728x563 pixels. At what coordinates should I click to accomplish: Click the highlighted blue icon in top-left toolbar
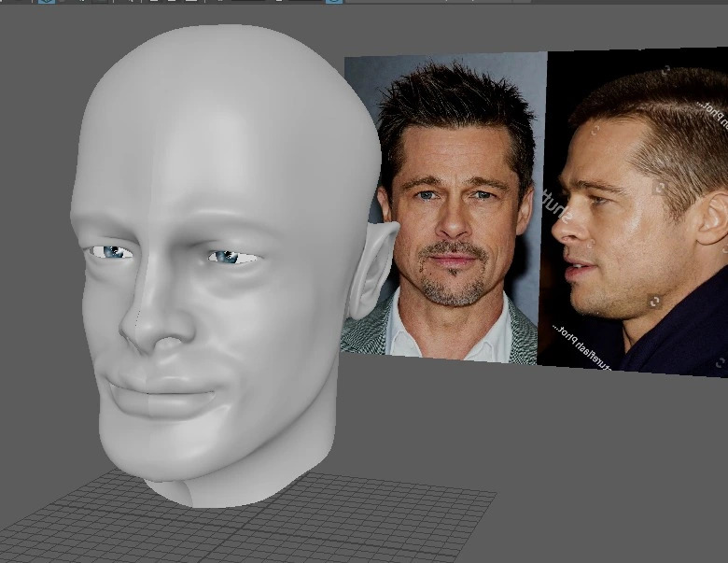(46, 2)
